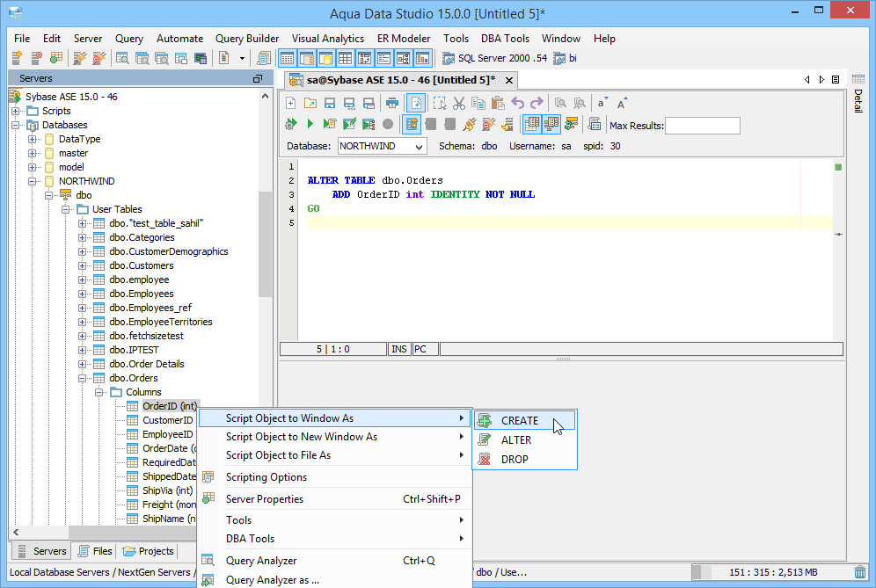The height and width of the screenshot is (588, 876).
Task: Click Scripting Options in context menu
Action: [x=335, y=477]
